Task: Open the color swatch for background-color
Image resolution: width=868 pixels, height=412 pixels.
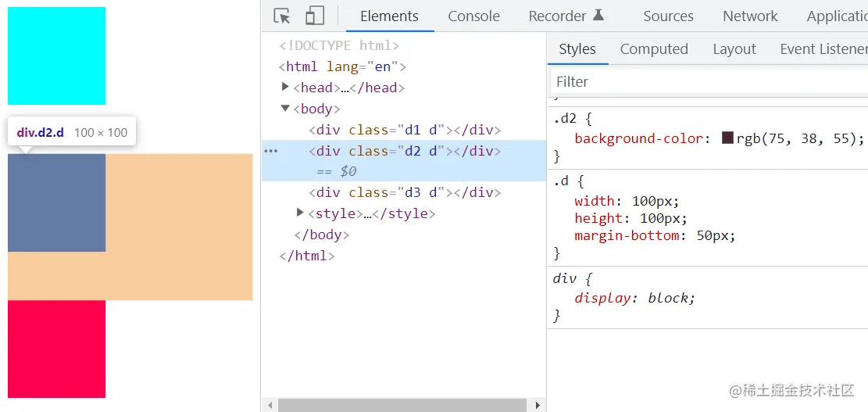Action: click(728, 138)
